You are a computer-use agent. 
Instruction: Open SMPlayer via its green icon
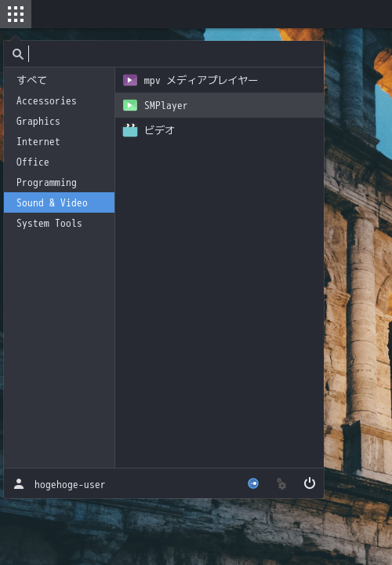tap(130, 105)
